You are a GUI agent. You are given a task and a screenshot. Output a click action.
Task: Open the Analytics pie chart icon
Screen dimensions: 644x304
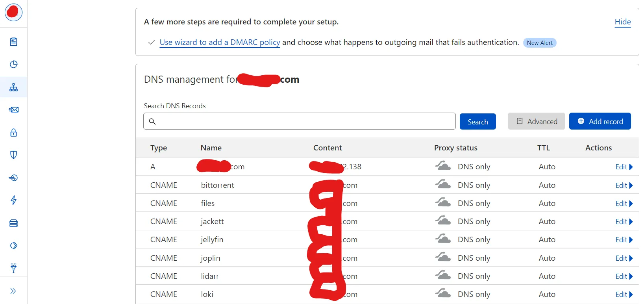point(13,64)
